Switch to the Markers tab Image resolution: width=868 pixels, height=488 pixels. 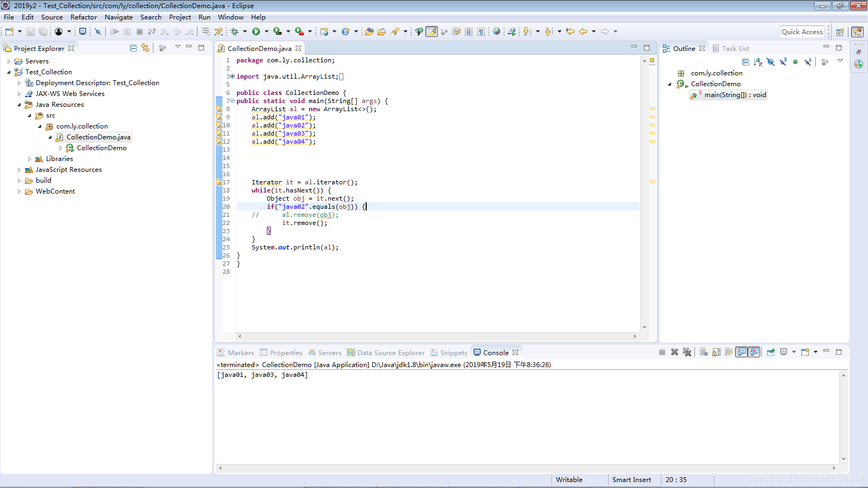click(x=236, y=352)
